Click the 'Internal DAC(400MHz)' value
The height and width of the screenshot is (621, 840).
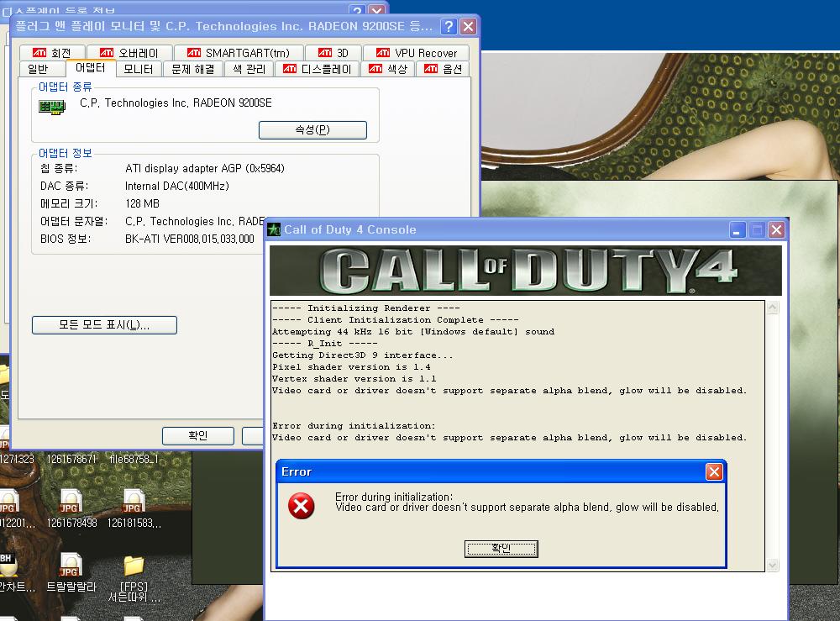click(176, 186)
